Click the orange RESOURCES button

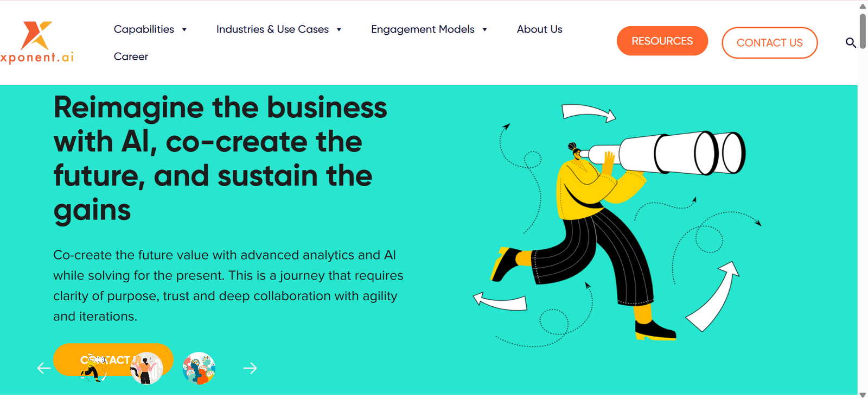point(662,41)
